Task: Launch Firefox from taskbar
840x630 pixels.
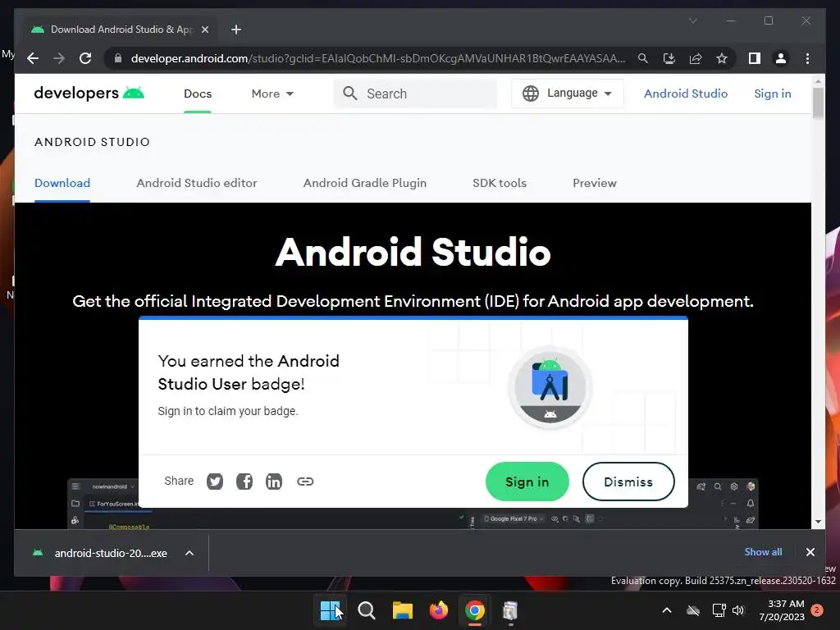Action: click(439, 610)
